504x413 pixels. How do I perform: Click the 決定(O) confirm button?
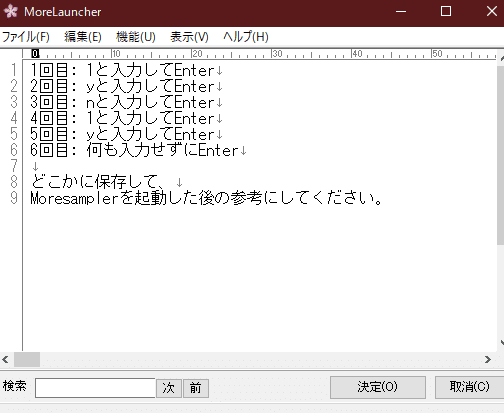point(378,387)
